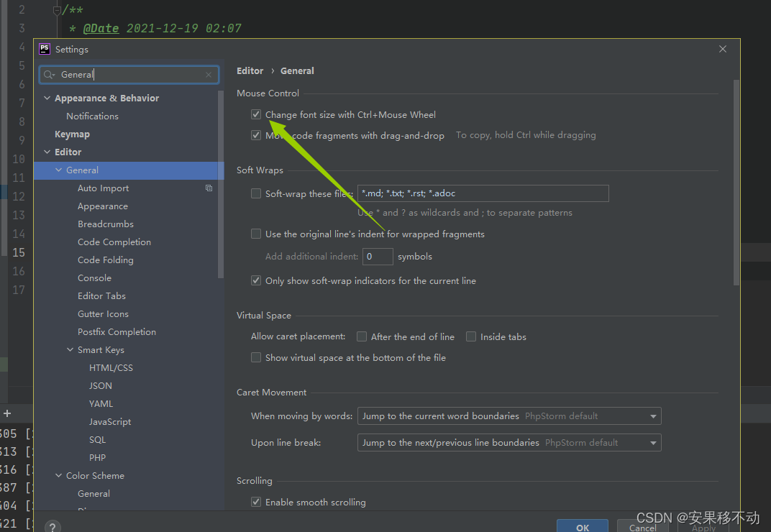Image resolution: width=771 pixels, height=532 pixels.
Task: Click the PhpStorm logo in Settings title bar
Action: point(45,49)
